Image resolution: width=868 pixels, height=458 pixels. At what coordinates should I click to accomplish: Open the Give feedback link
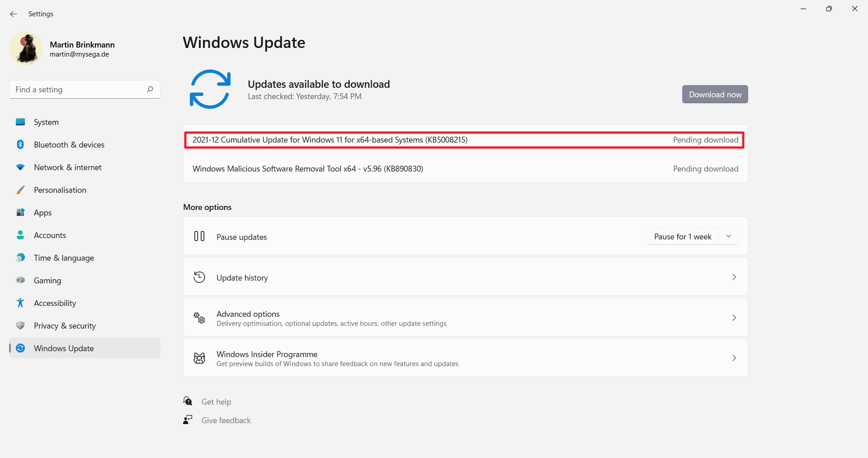[x=226, y=420]
